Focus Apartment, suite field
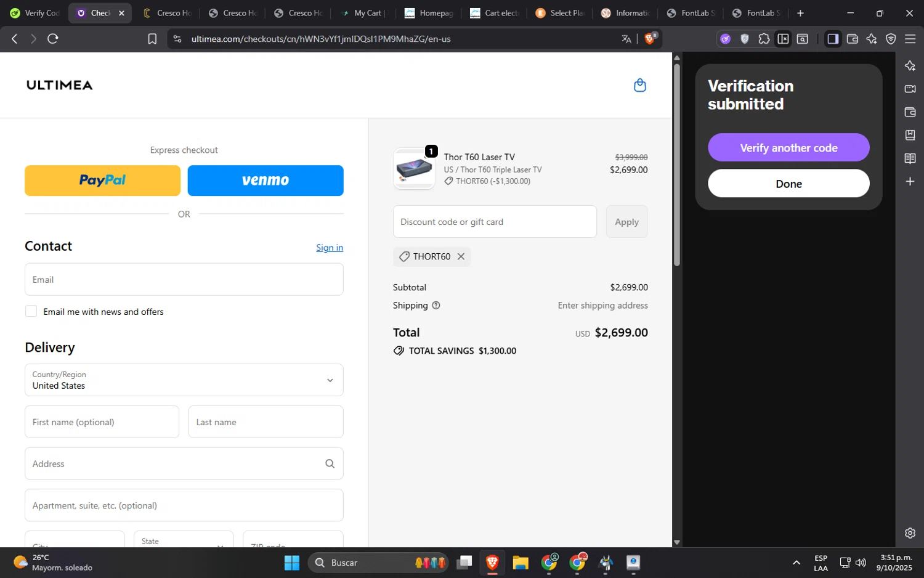 coord(184,505)
